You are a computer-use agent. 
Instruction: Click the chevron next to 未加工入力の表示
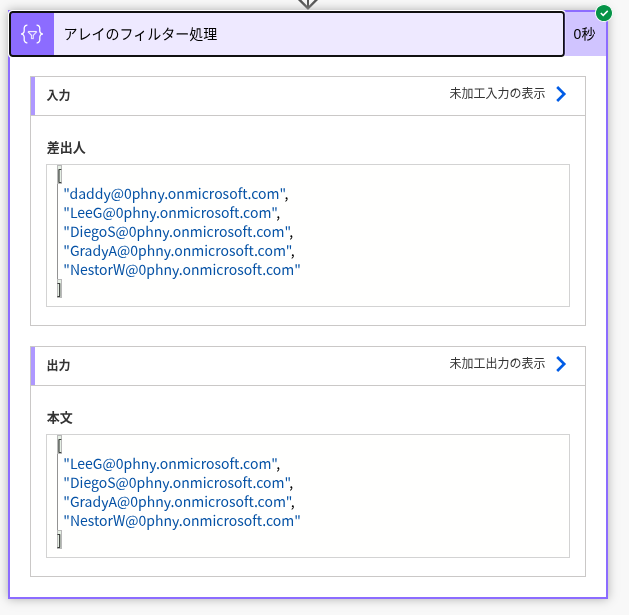[561, 94]
